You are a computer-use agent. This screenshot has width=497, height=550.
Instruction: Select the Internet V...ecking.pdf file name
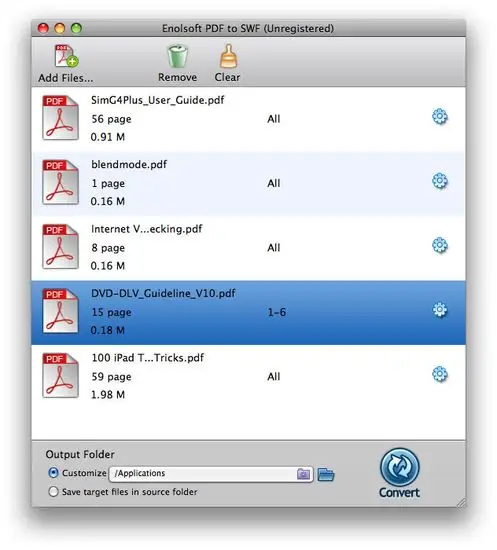click(147, 229)
